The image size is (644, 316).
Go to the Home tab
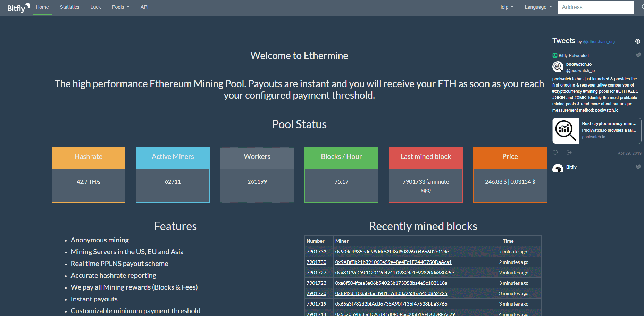pos(42,7)
